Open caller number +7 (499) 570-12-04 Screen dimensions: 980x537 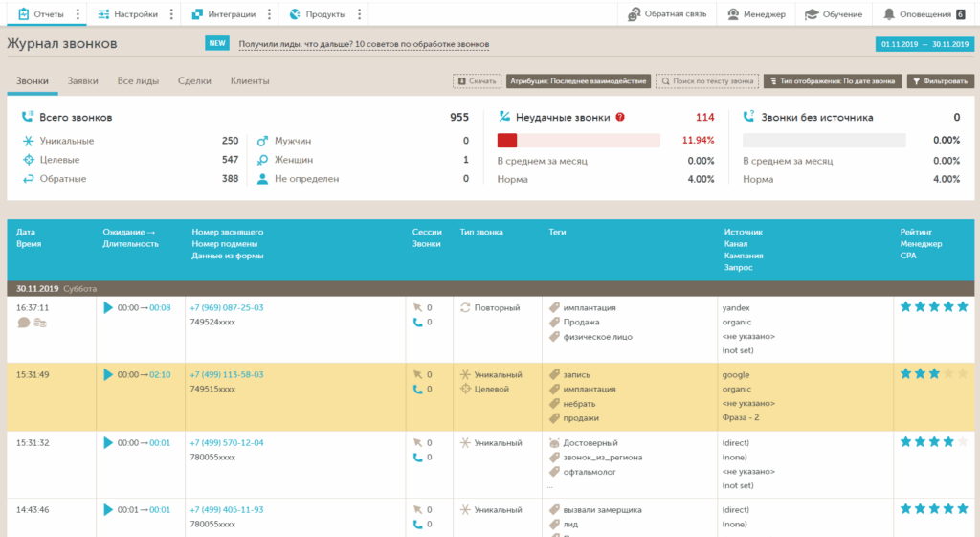point(226,442)
